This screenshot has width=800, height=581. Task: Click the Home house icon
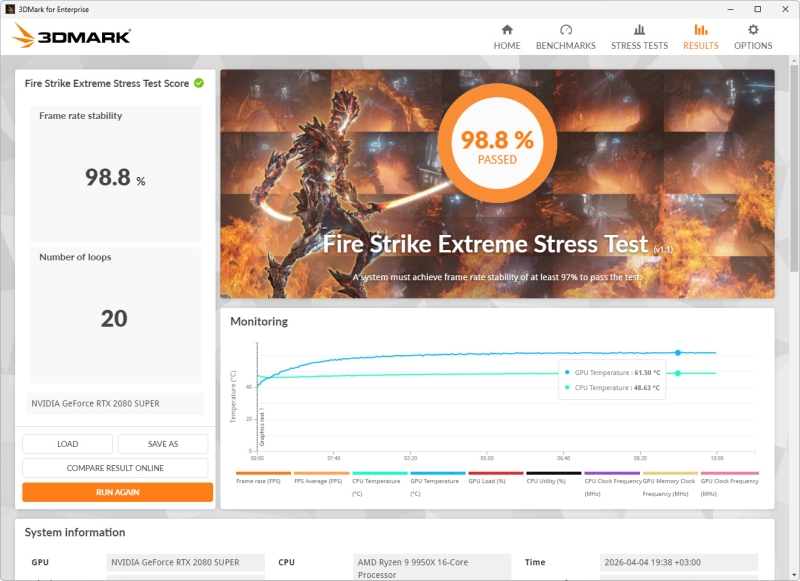point(507,30)
